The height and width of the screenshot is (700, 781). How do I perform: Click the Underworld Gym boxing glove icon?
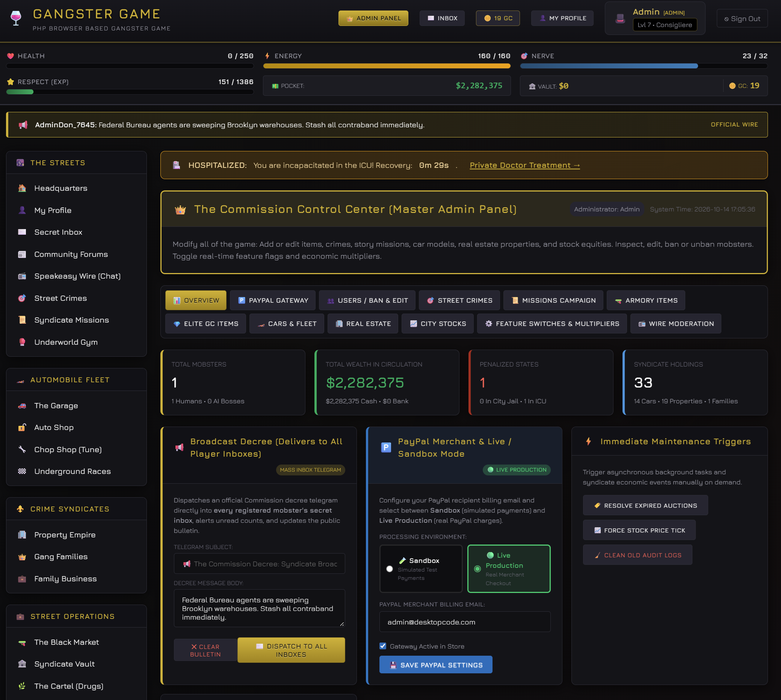[x=22, y=342]
